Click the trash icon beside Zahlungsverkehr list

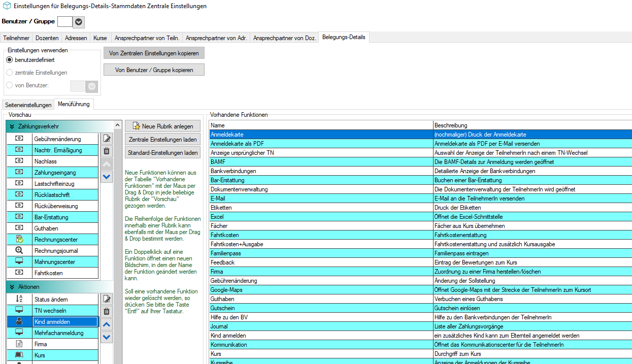[107, 151]
